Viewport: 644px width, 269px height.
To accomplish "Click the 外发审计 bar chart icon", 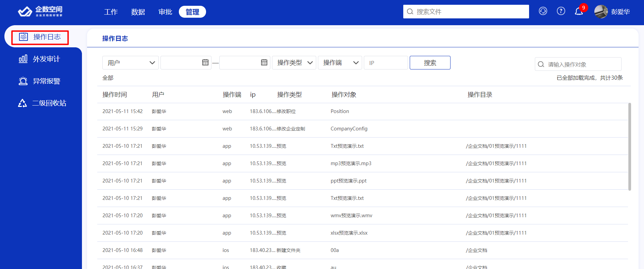I will [23, 59].
